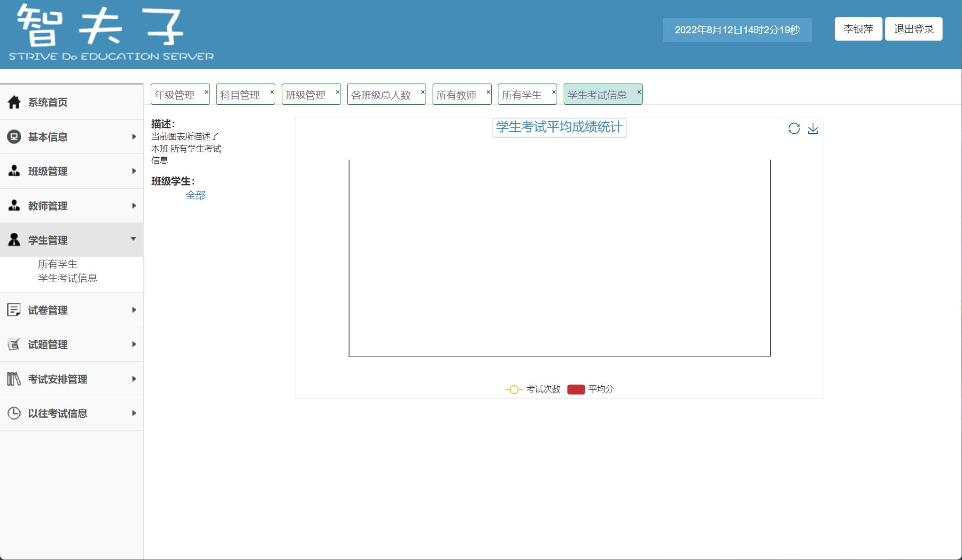Screen dimensions: 962x560
Task: Click the 基本信息 sidebar icon
Action: (x=14, y=137)
